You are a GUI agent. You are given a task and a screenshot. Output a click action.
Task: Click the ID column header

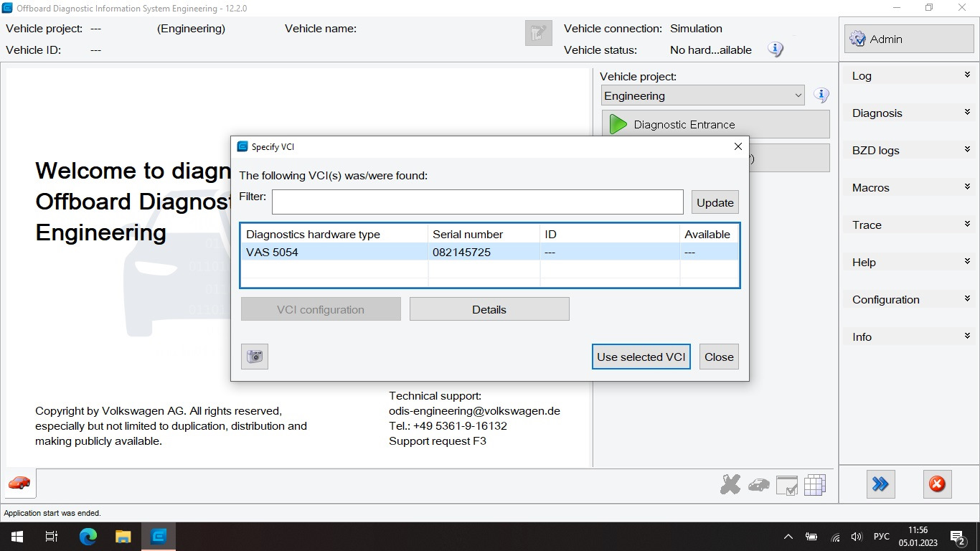point(610,234)
